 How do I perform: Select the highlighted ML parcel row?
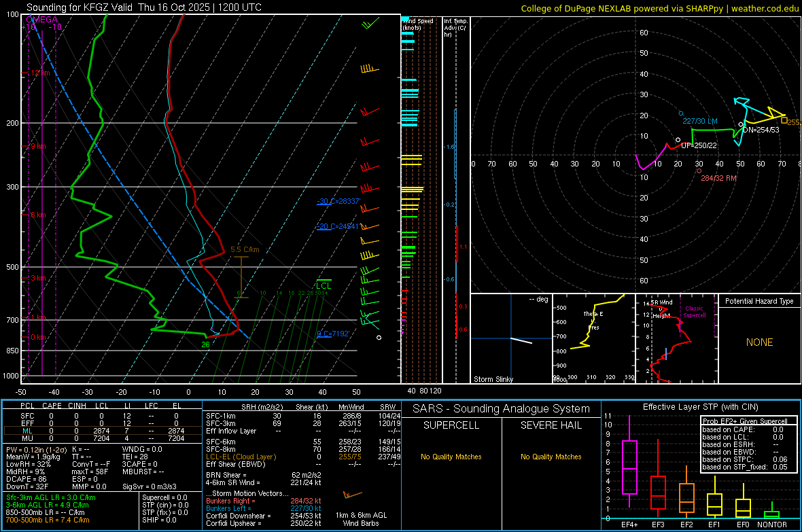(103, 431)
